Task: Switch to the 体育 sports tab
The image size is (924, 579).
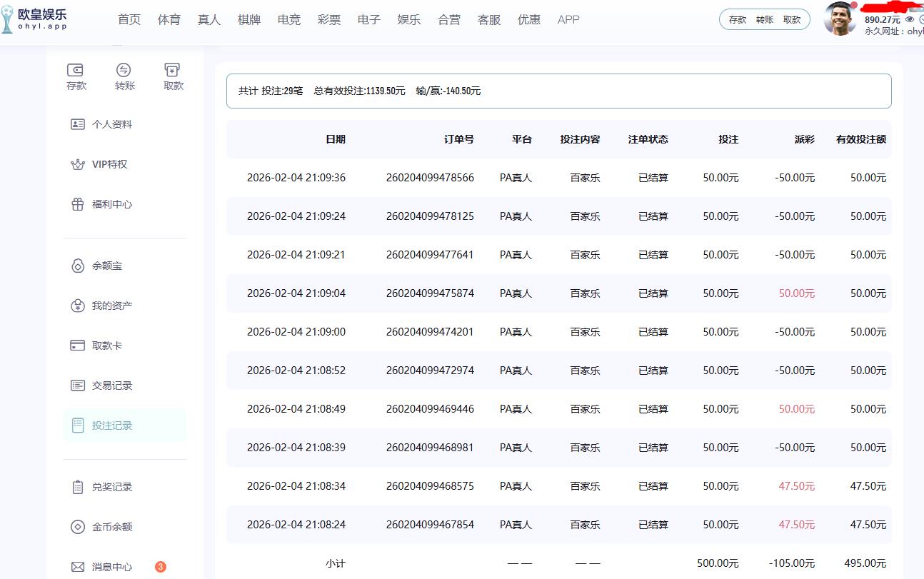Action: click(169, 19)
